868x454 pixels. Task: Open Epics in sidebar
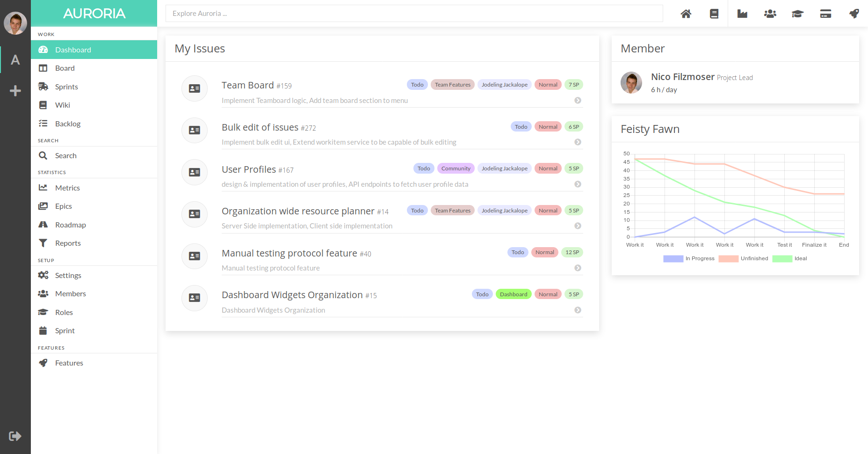94,206
